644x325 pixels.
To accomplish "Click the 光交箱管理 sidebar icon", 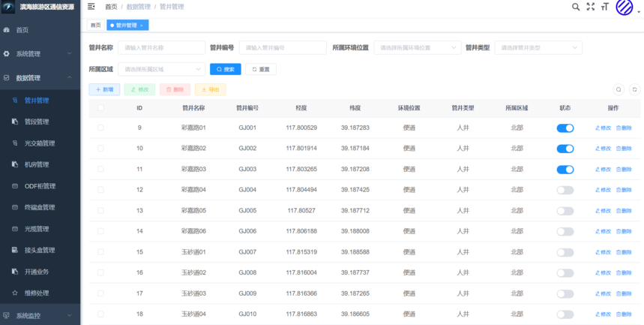I will [15, 143].
